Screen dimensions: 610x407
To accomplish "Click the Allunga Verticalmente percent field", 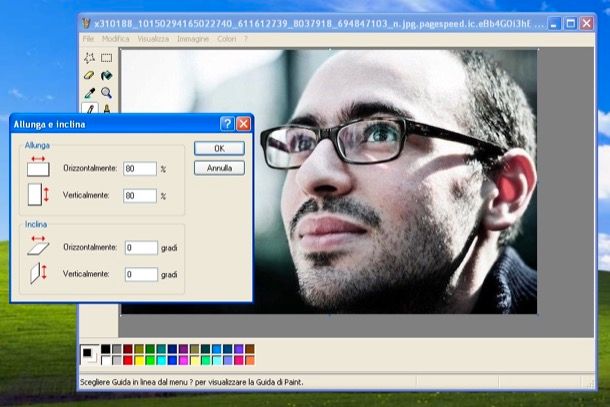I will pos(140,196).
